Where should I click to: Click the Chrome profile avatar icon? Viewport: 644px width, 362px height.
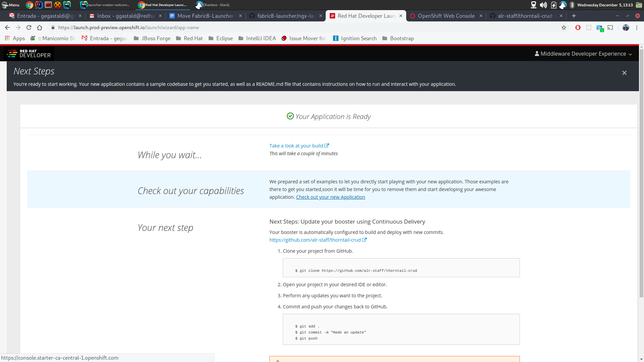(x=626, y=27)
